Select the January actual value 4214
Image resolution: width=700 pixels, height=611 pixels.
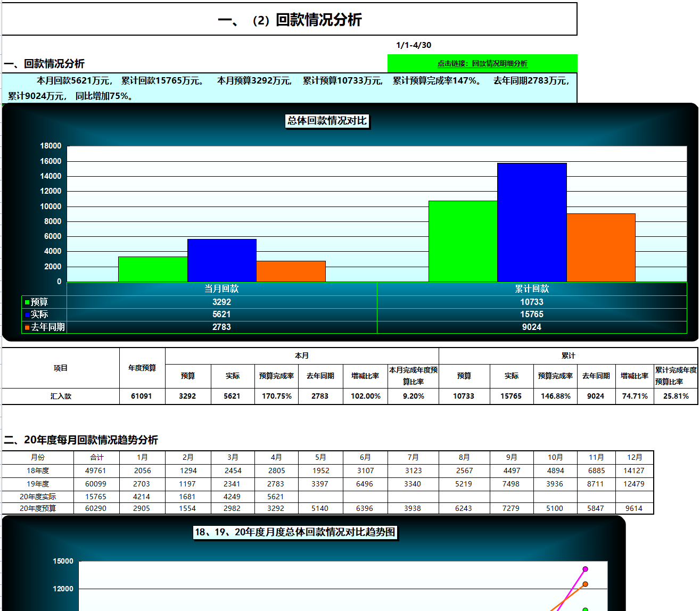point(142,497)
